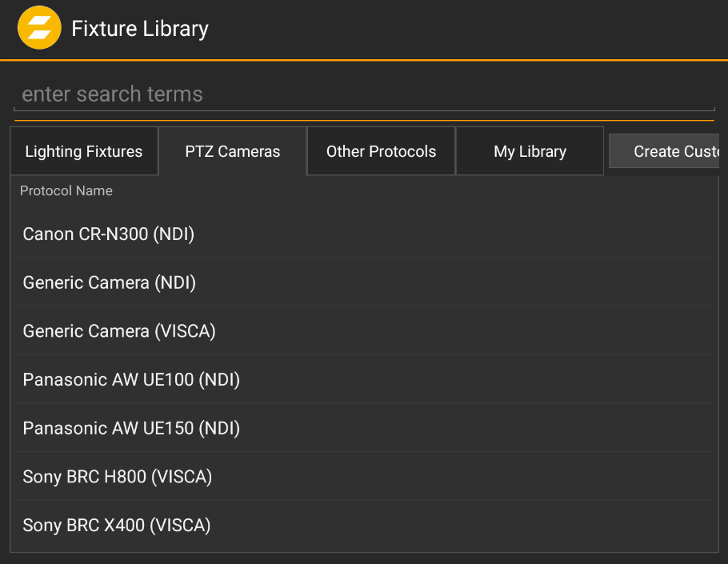This screenshot has width=728, height=564.
Task: Click the Fixture Library title text
Action: (139, 28)
